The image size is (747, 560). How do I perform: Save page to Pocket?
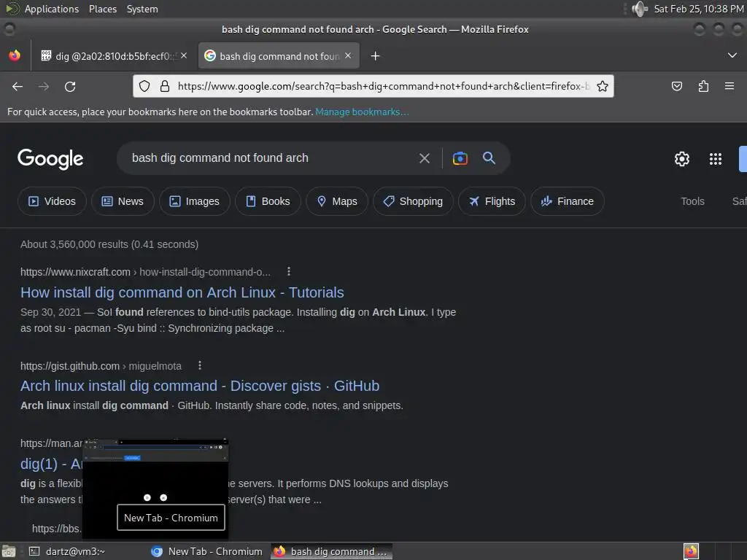tap(676, 86)
